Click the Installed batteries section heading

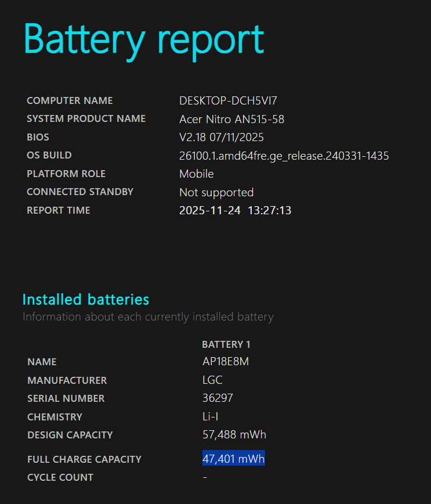tap(86, 300)
